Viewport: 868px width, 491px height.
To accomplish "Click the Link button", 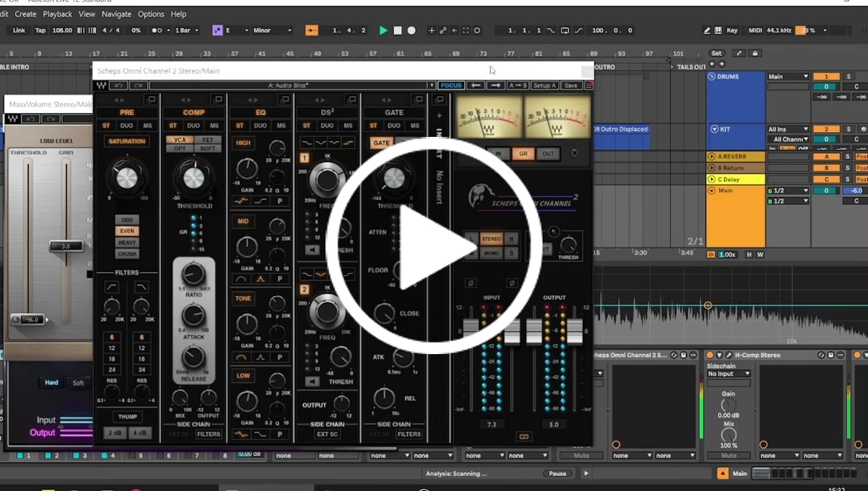I will pos(19,30).
